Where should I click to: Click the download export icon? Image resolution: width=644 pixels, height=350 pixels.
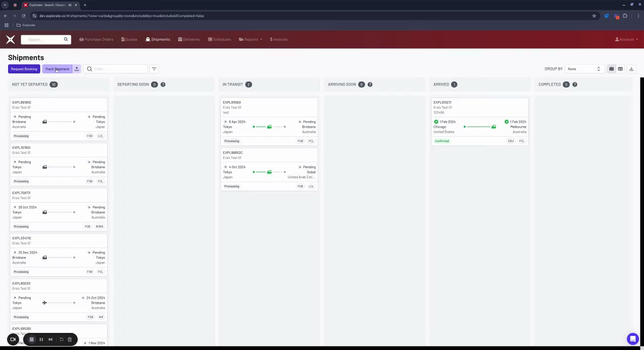(x=631, y=69)
